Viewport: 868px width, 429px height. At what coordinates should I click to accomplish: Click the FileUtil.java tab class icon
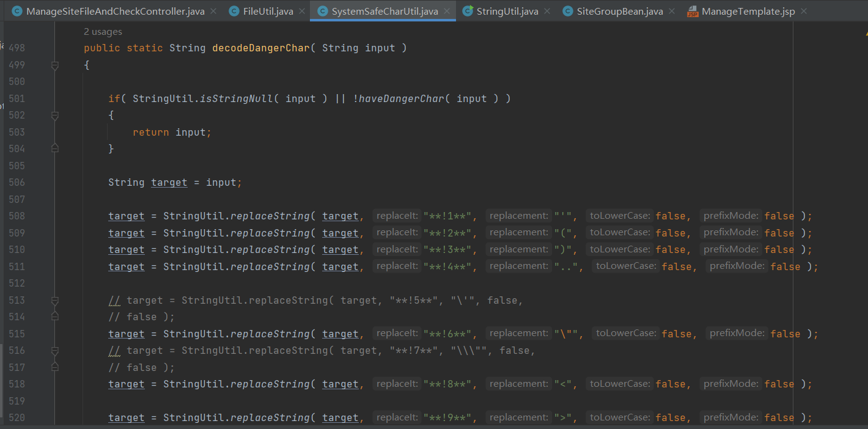[x=234, y=11]
